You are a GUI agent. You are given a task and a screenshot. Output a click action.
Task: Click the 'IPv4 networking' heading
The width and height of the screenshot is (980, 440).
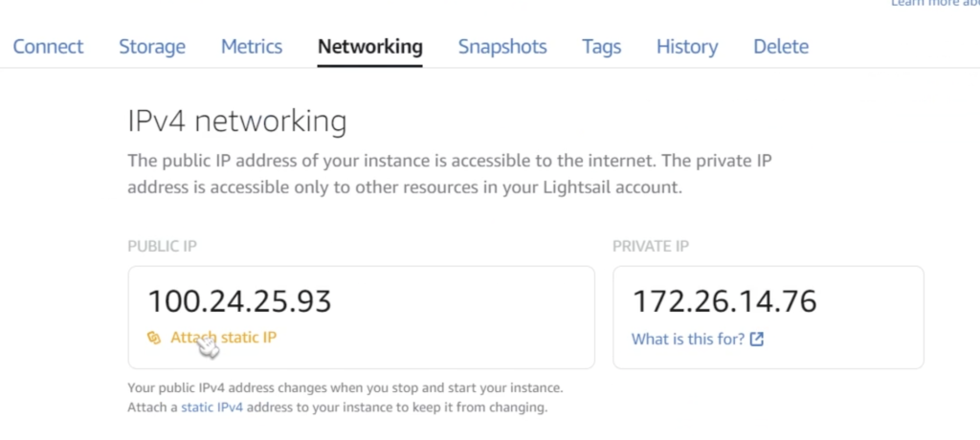point(236,121)
